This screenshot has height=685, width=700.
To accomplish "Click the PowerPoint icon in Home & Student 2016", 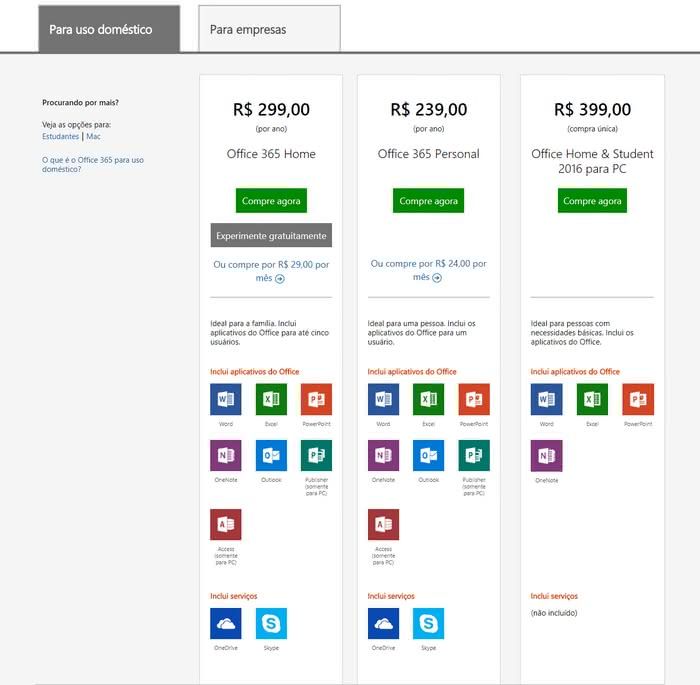I will [x=638, y=399].
